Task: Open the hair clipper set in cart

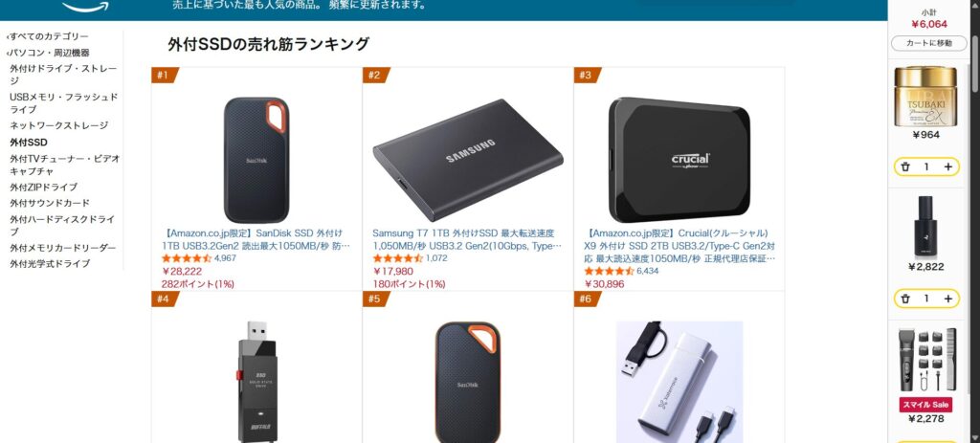Action: point(926,359)
